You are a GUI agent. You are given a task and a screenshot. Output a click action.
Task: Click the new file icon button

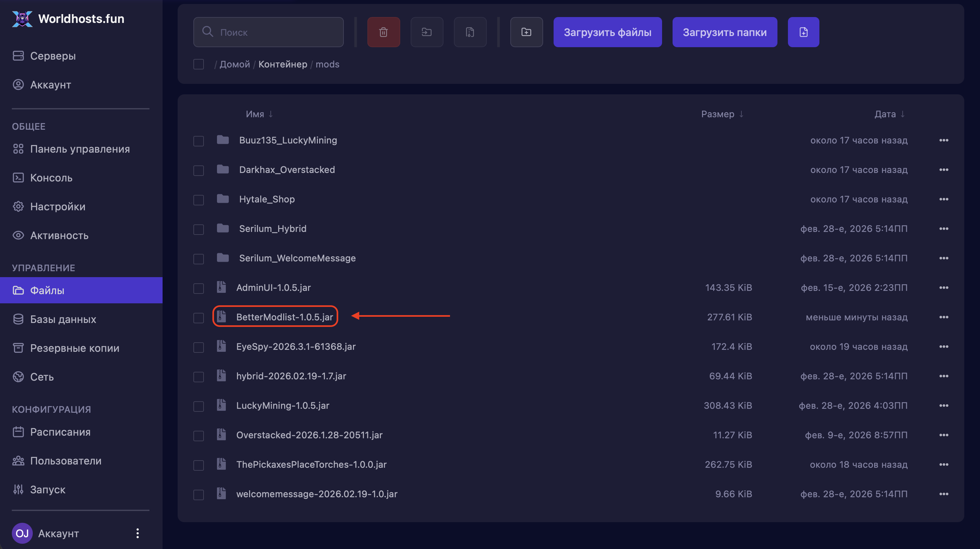pyautogui.click(x=803, y=32)
